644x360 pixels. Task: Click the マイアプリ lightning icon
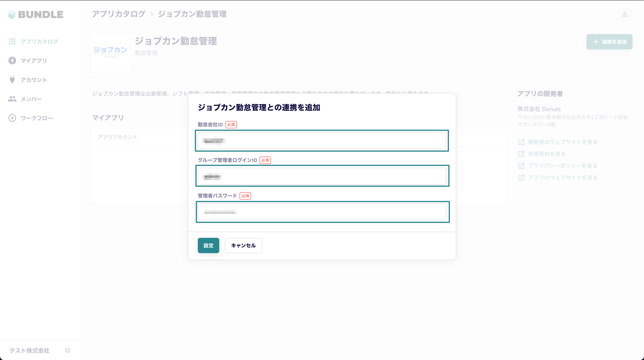[x=12, y=61]
